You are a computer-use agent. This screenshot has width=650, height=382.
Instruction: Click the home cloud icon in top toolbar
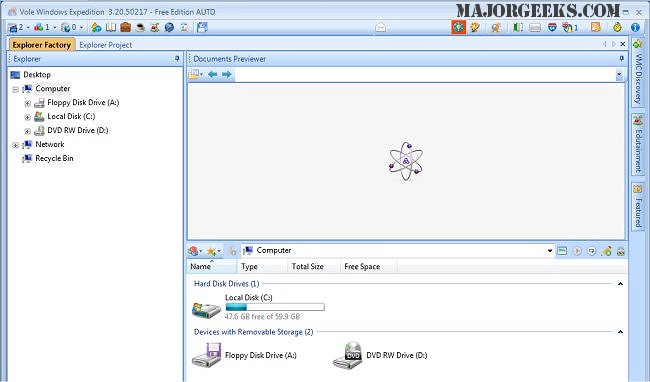tap(96, 28)
